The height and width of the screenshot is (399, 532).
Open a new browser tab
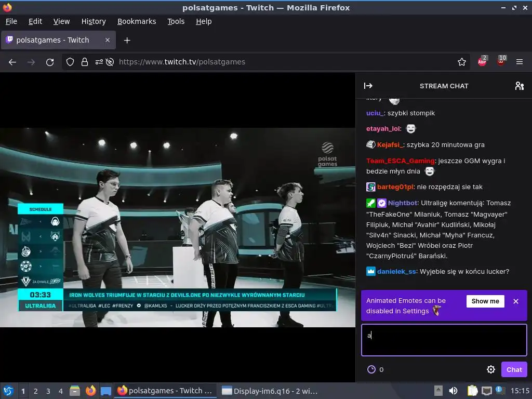(x=127, y=41)
